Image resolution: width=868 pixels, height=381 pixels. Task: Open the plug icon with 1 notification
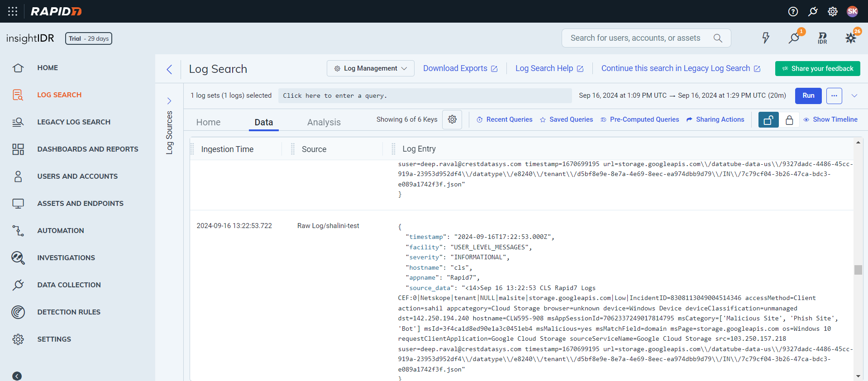pyautogui.click(x=795, y=37)
